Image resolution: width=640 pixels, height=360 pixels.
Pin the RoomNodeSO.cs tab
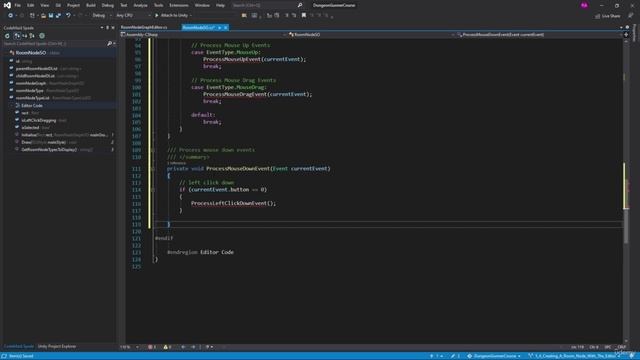(220, 27)
